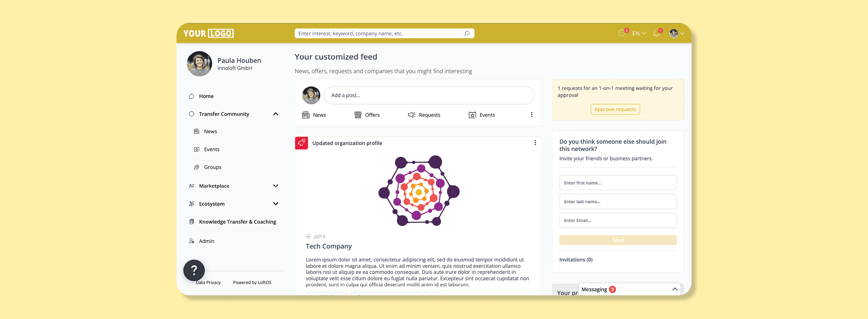Collapse the Transfer Community section

tap(275, 114)
